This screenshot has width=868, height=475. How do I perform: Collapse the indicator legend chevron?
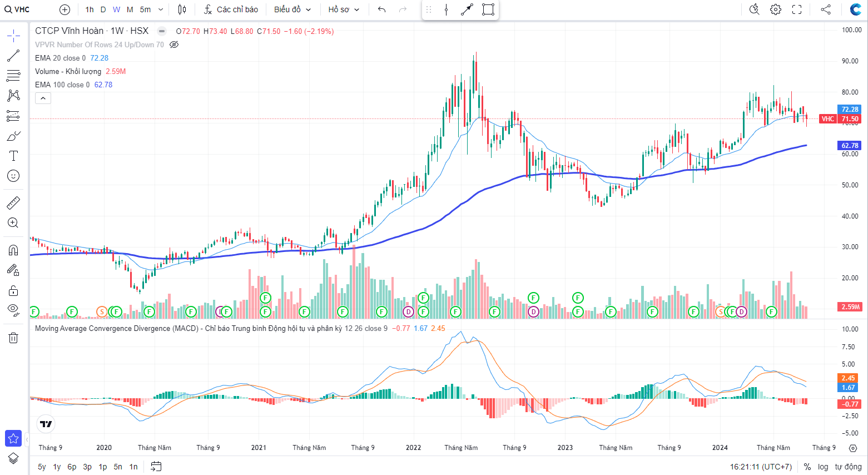click(43, 98)
